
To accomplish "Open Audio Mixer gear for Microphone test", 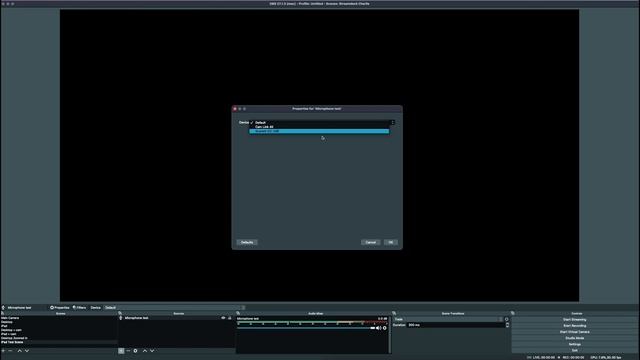I will coord(384,328).
